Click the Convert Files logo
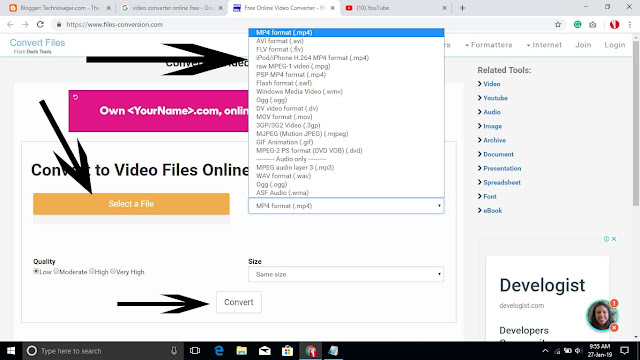 (37, 43)
